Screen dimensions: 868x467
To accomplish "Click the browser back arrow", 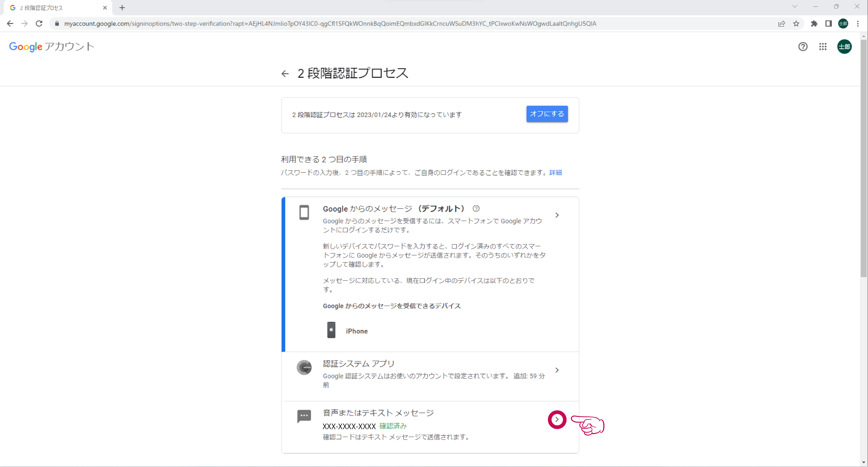I will (10, 24).
